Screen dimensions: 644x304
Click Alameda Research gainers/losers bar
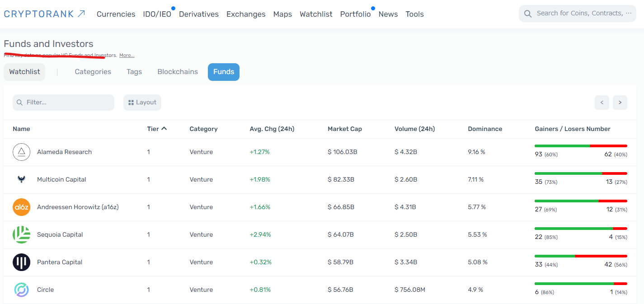pyautogui.click(x=581, y=146)
